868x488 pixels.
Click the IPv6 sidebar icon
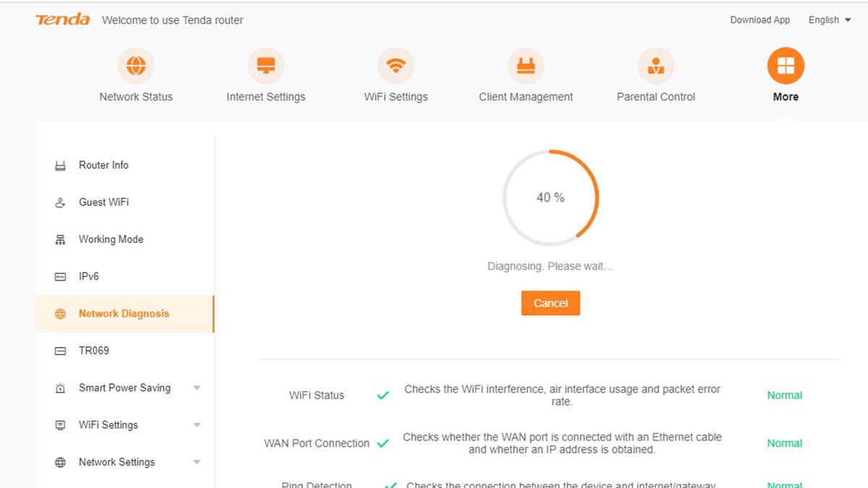pos(61,277)
